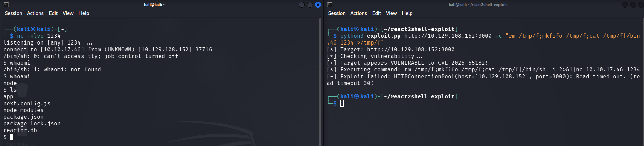Maximize the left kali@kali terminal window
This screenshot has width=644, height=146.
click(310, 5)
